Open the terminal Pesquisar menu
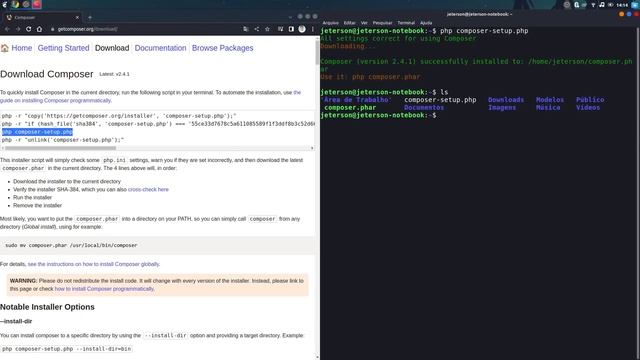 click(x=382, y=23)
